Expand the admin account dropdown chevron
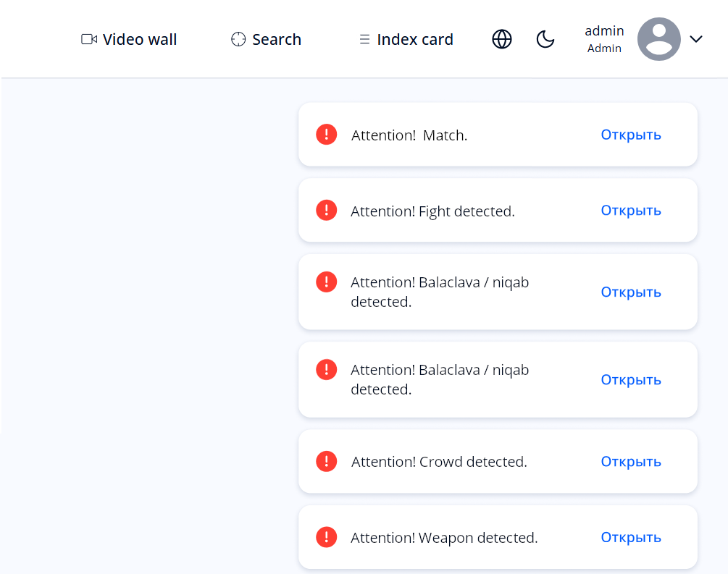The image size is (728, 574). pos(696,39)
